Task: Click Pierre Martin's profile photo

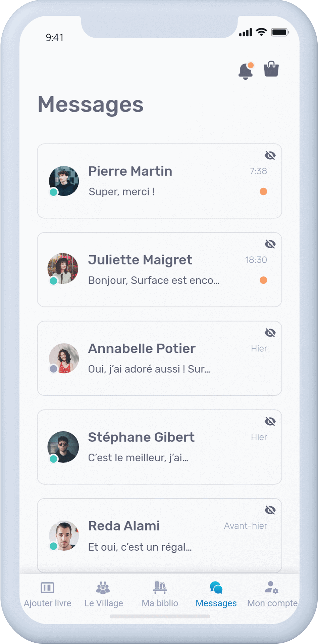Action: coord(64,181)
